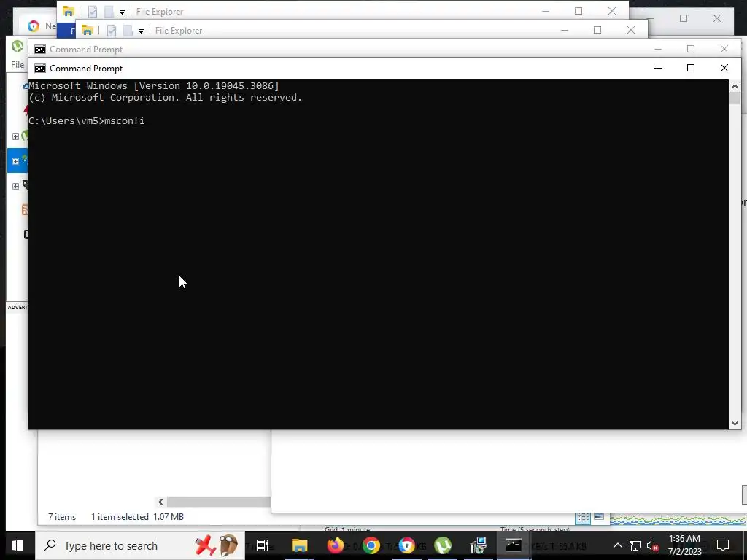Click 'Microsoft Windows [Version 10.0.19045.3086]' text
747x560 pixels.
[154, 86]
